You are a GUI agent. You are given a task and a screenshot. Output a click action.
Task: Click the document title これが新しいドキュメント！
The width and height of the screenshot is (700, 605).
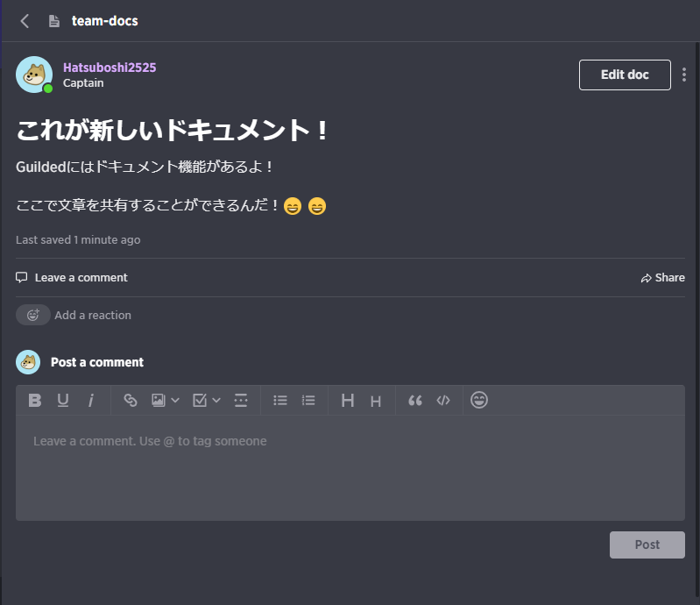pos(173,131)
